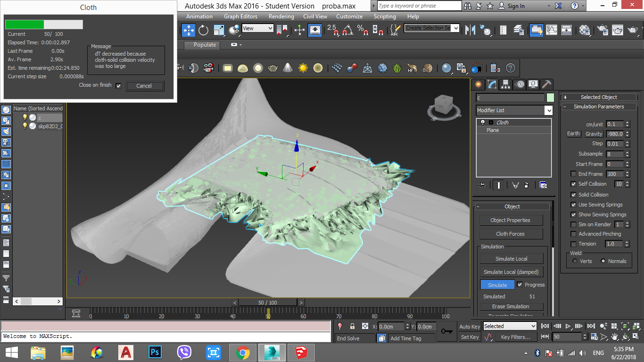Open the Motion command panel tab

520,84
